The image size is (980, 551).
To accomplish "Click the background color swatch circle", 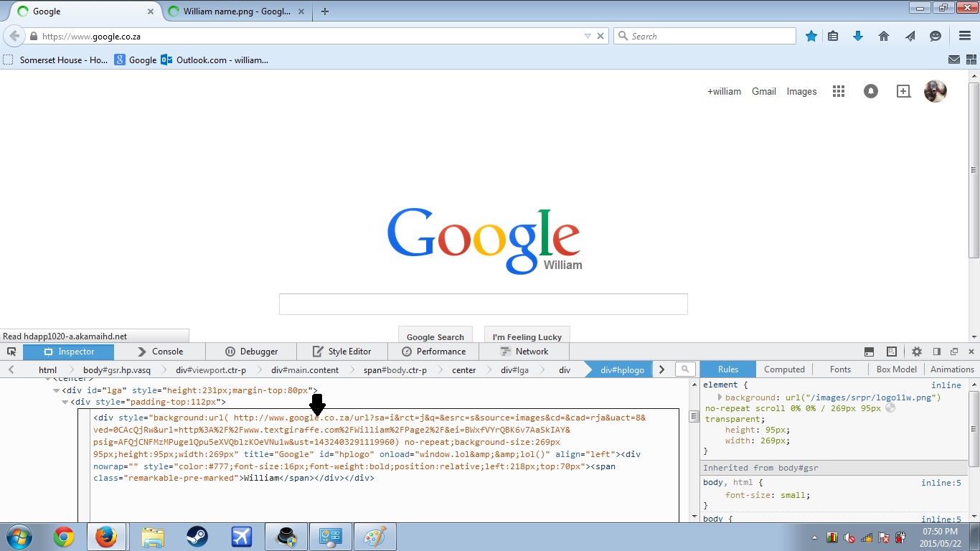I will click(x=890, y=408).
